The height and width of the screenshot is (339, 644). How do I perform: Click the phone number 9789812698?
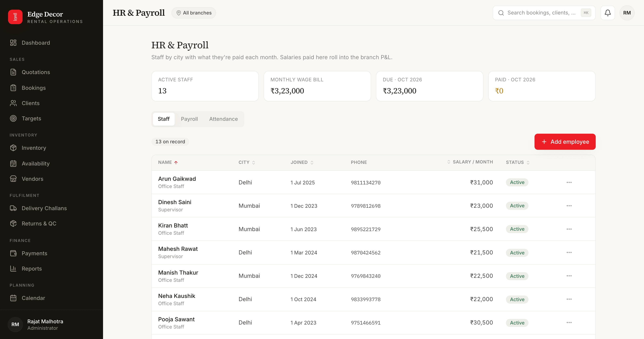pos(365,206)
